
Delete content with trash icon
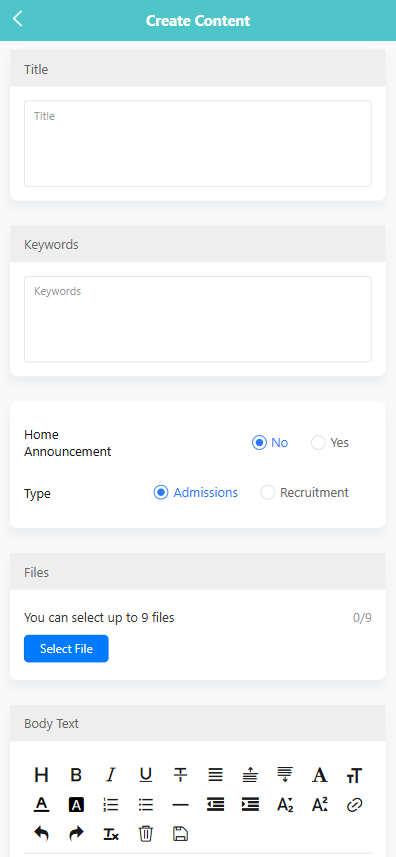coord(145,833)
